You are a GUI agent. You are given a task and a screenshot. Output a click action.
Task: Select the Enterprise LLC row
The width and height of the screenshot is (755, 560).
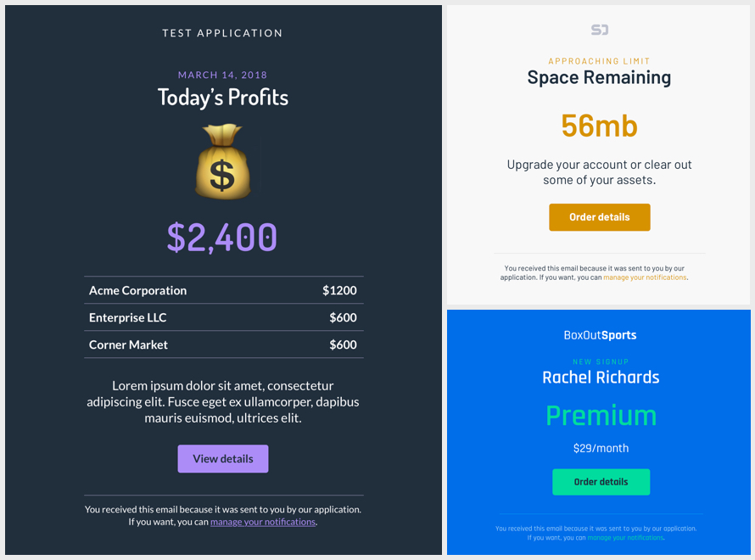(x=223, y=317)
